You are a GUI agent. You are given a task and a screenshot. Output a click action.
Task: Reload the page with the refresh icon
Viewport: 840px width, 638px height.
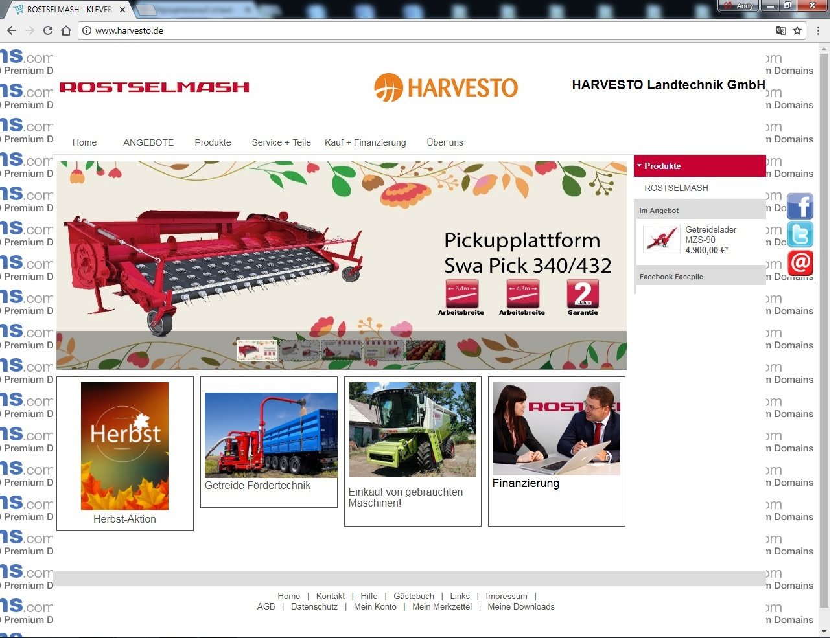point(47,30)
